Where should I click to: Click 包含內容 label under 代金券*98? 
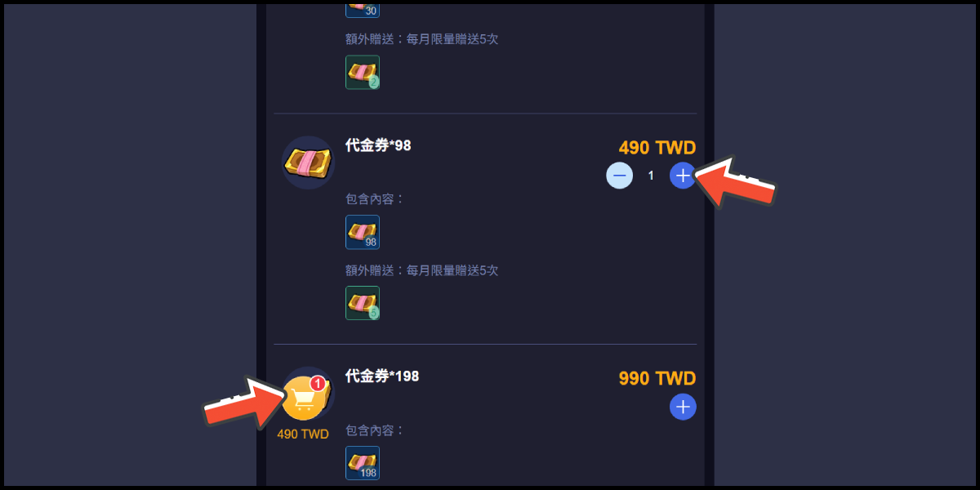(375, 198)
